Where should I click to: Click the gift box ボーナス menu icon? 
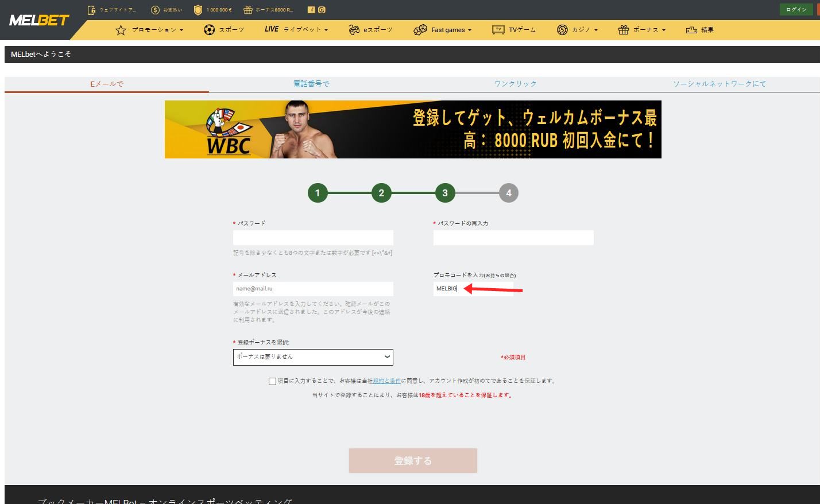point(624,30)
